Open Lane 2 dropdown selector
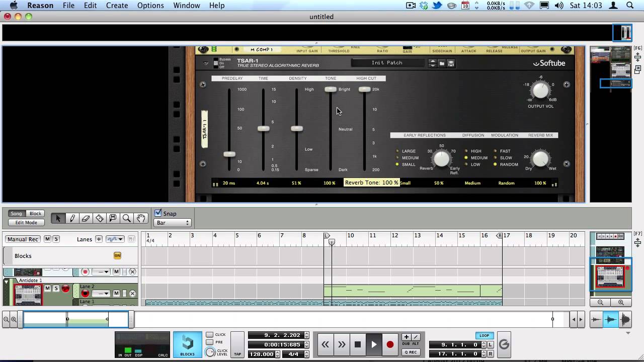 point(101,293)
